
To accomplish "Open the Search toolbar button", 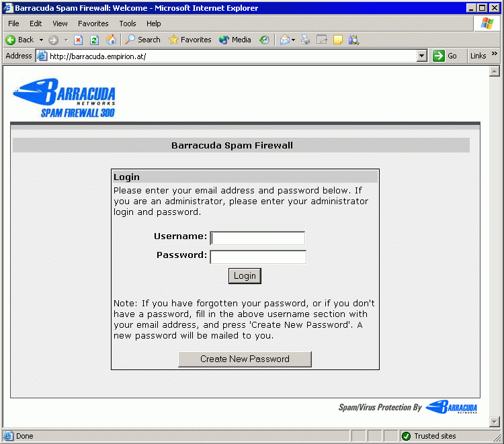I will pyautogui.click(x=142, y=40).
